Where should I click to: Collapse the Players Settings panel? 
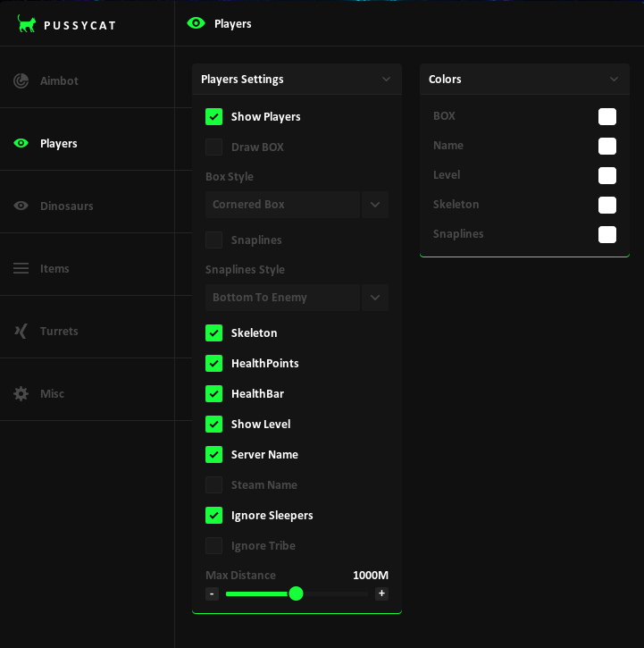[x=386, y=80]
